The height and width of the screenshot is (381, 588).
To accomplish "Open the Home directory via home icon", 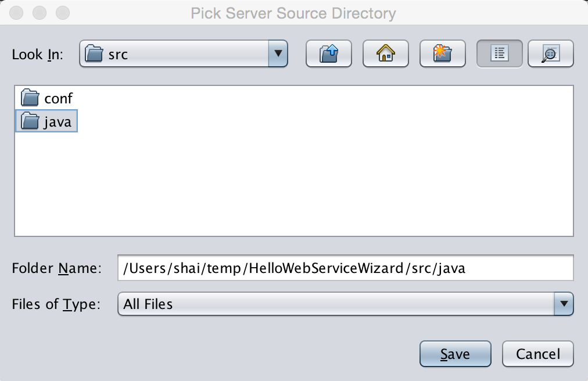I will pos(385,53).
